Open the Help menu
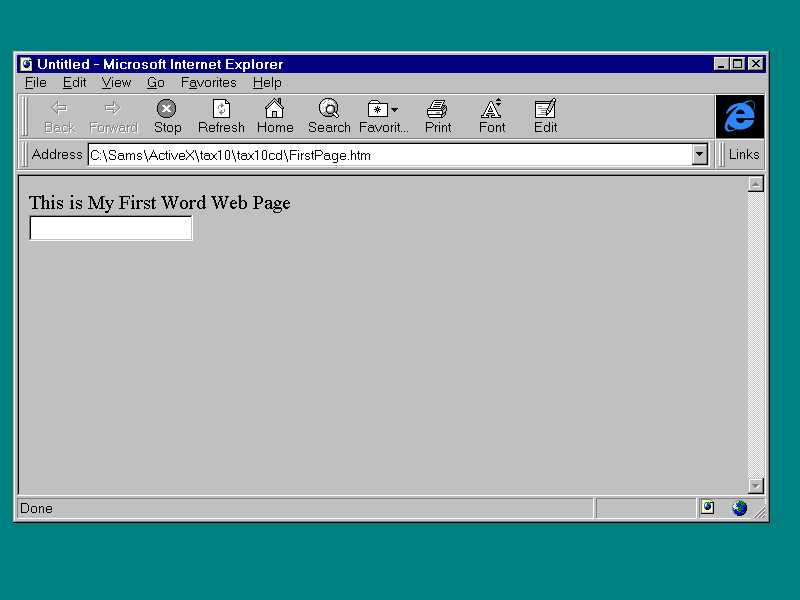 [x=267, y=83]
